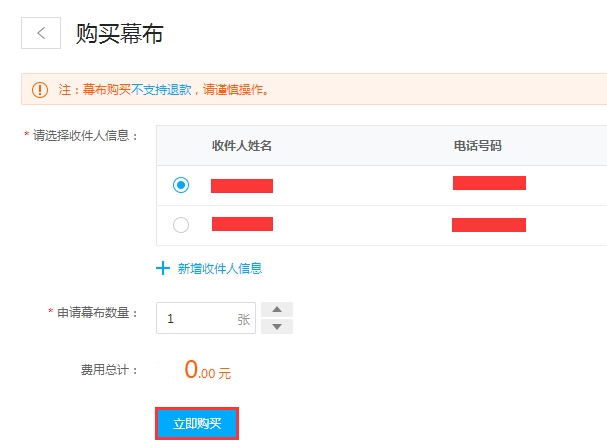Click the redacted phone number in first row
607x447 pixels.
click(489, 183)
